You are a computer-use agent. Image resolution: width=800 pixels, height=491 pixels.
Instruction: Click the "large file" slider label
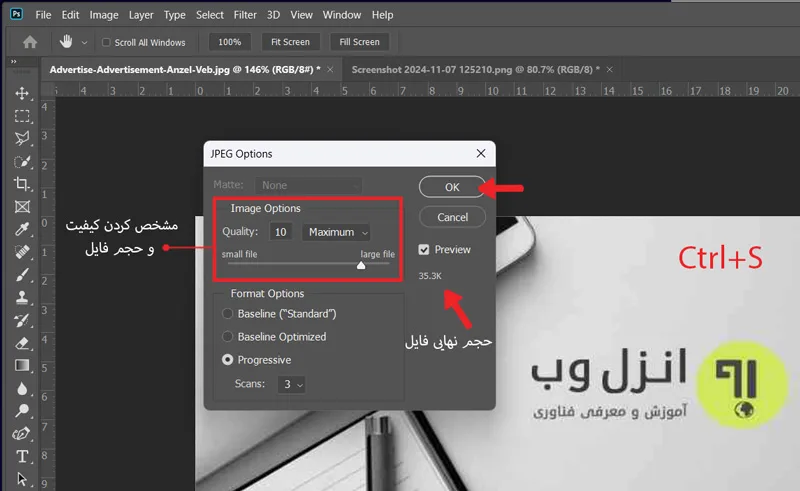(378, 254)
